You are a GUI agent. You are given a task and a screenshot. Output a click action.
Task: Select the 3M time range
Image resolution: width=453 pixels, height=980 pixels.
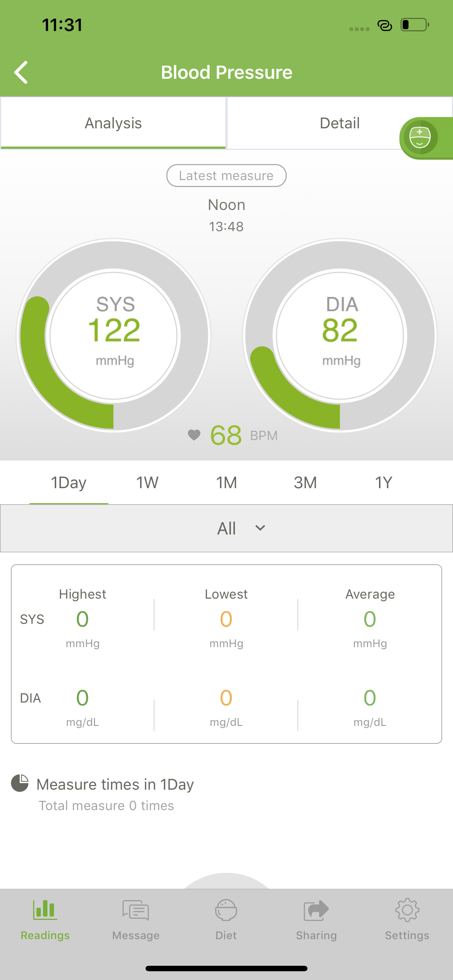[305, 482]
